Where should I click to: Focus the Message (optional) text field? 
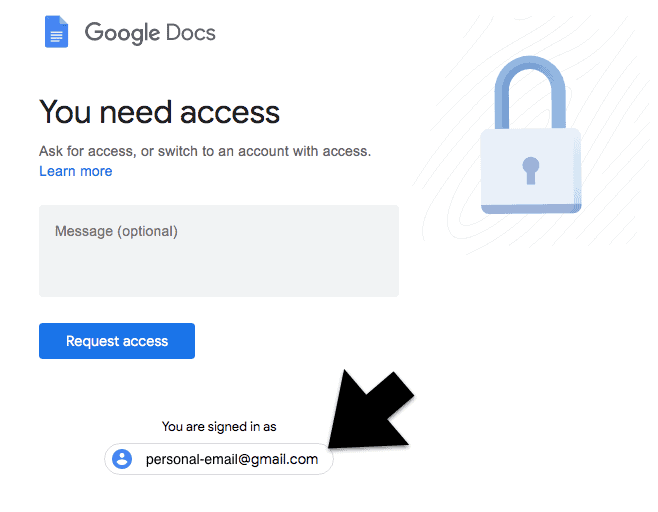219,251
